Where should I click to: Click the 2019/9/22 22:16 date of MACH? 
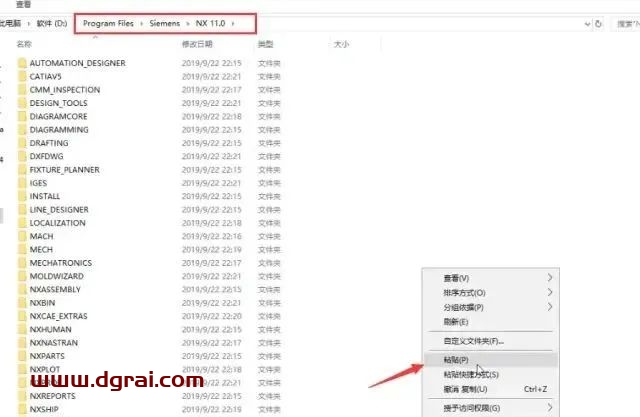[211, 236]
